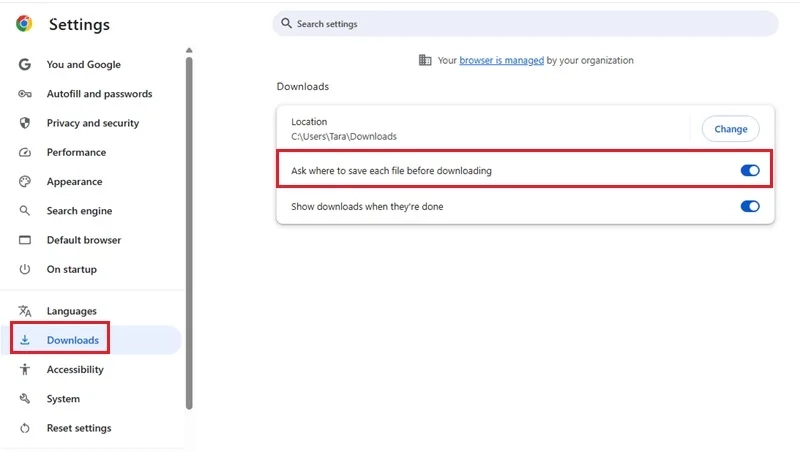Click the power icon for On startup

[24, 269]
